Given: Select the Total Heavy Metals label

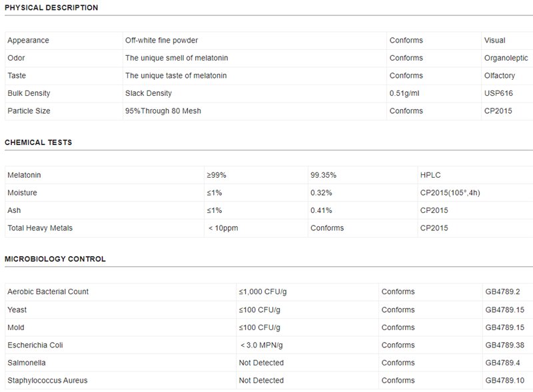Looking at the screenshot, I should pyautogui.click(x=40, y=228).
